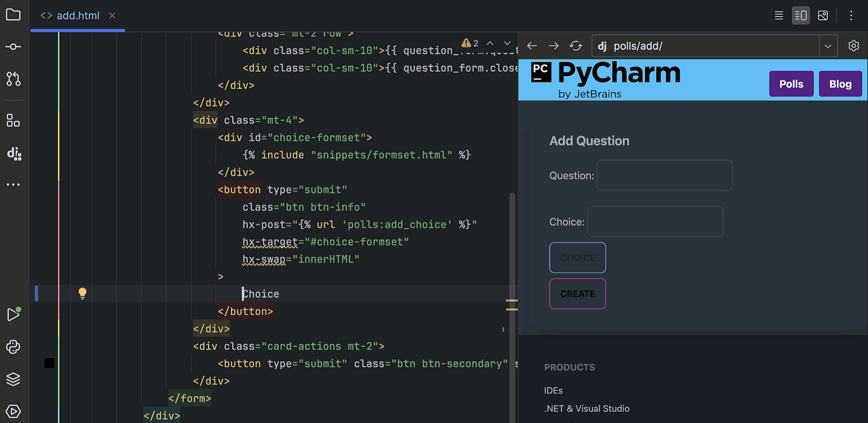868x423 pixels.
Task: Click the black color swatch in gutter
Action: [49, 363]
